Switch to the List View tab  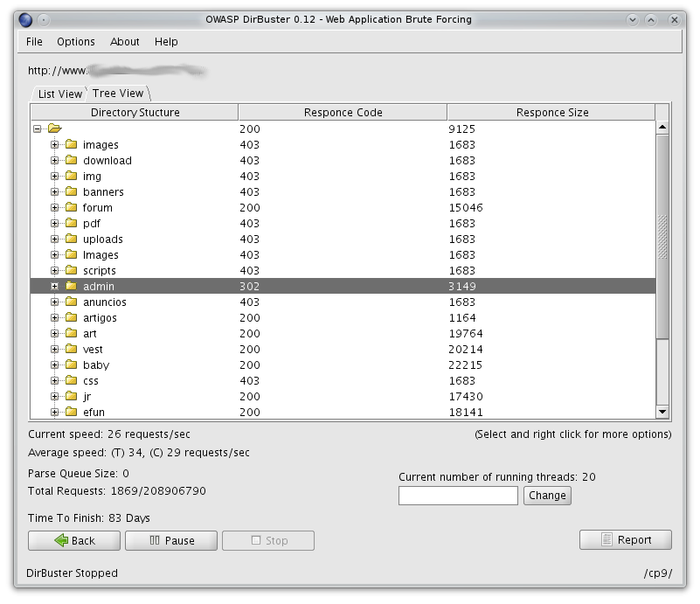pos(59,94)
